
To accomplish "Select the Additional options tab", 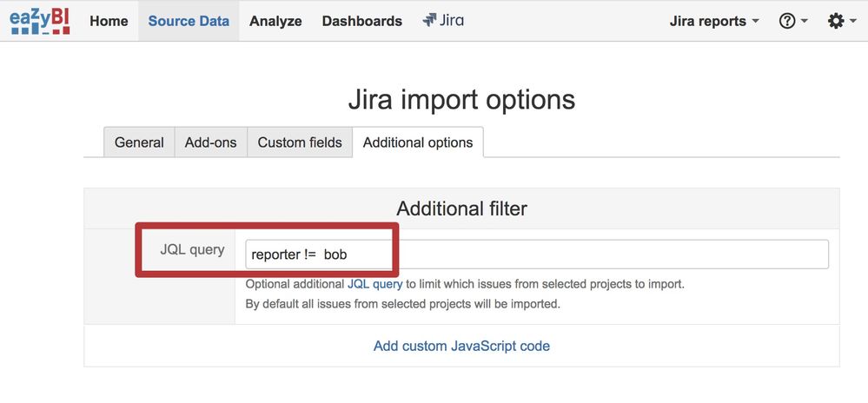I will tap(418, 142).
